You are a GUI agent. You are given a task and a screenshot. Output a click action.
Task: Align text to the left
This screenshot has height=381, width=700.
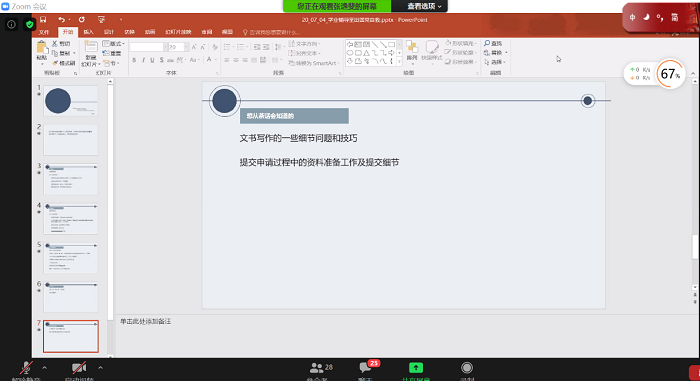tap(227, 60)
